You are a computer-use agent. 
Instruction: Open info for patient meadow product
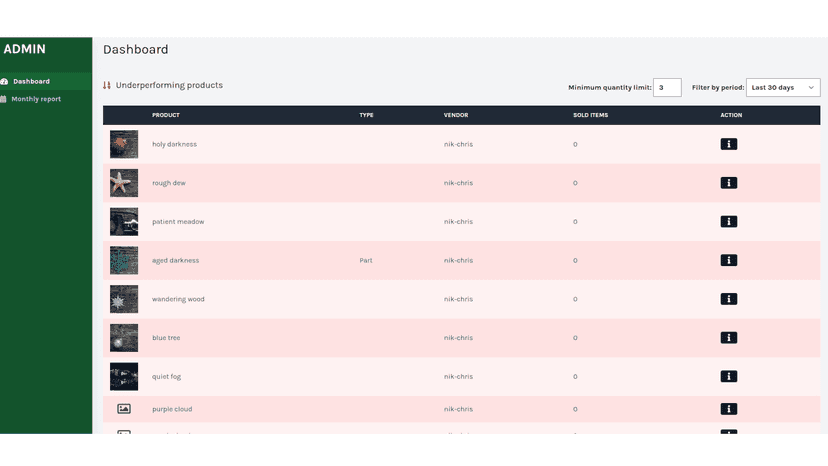click(x=728, y=221)
